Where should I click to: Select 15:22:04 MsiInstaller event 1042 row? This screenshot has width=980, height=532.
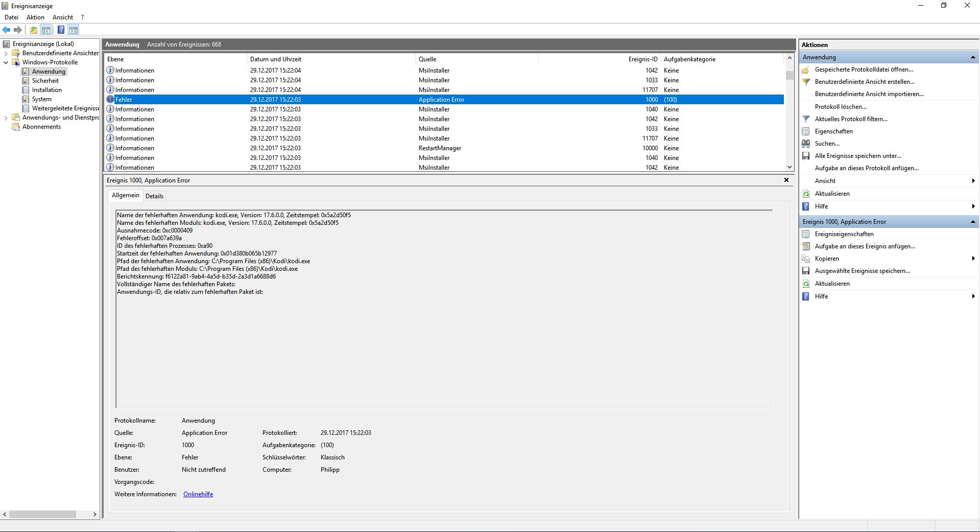click(444, 71)
